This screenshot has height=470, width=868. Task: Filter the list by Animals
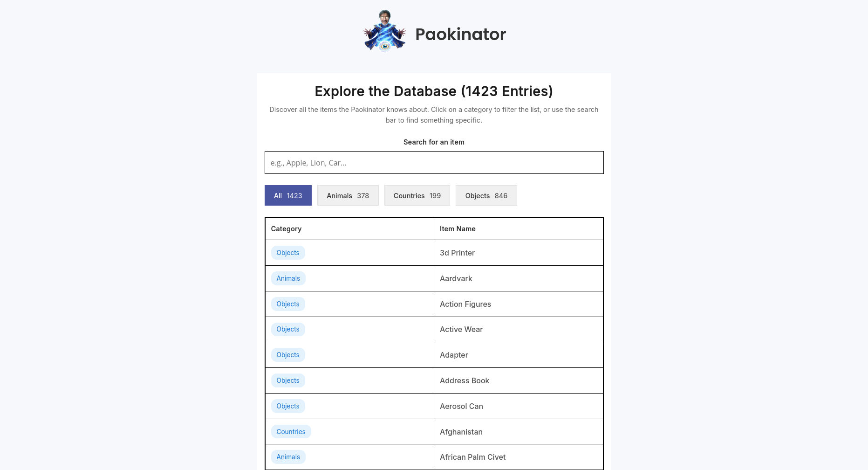(348, 195)
